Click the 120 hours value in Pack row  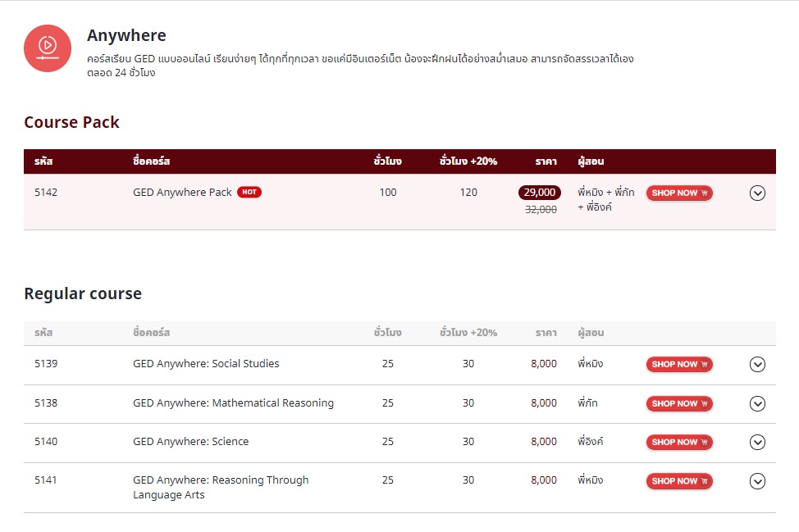click(x=468, y=193)
